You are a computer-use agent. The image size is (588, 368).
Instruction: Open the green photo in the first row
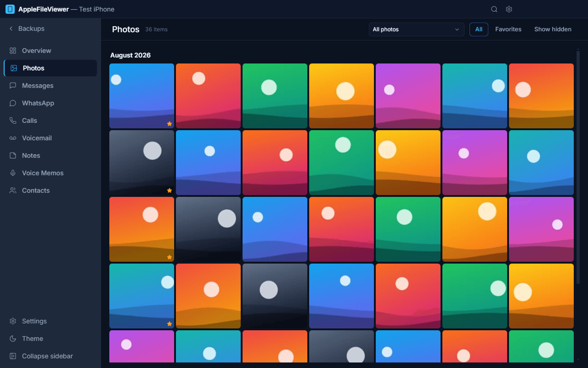pyautogui.click(x=275, y=96)
